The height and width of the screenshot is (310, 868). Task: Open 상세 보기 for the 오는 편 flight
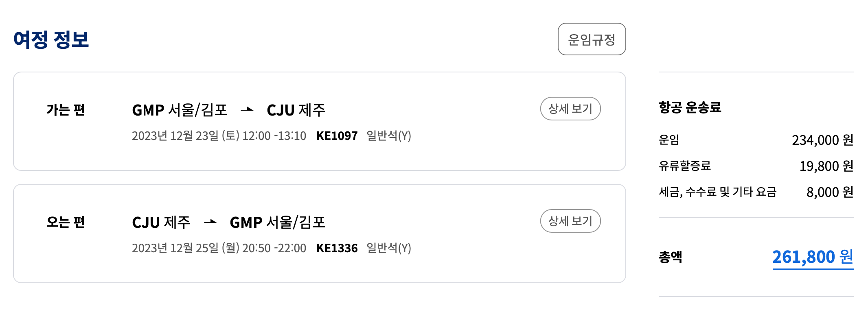pos(570,221)
